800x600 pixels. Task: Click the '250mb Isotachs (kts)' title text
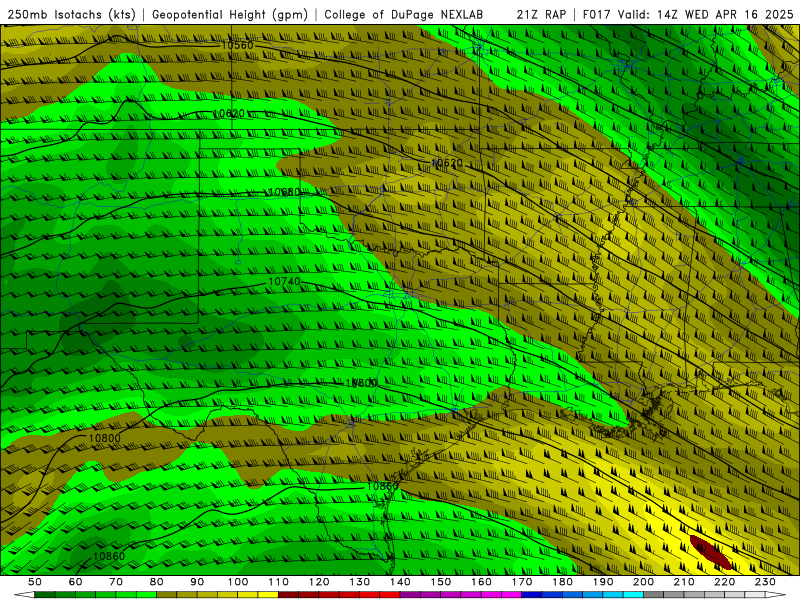(72, 14)
